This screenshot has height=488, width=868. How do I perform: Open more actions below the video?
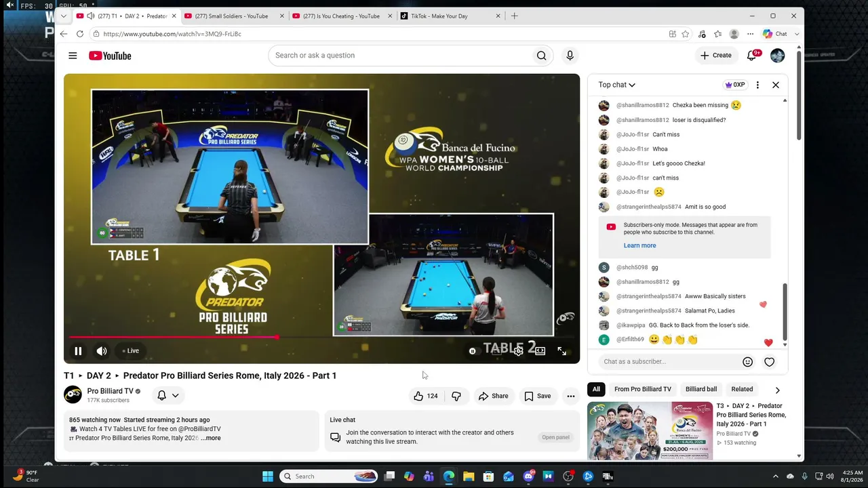pyautogui.click(x=571, y=396)
